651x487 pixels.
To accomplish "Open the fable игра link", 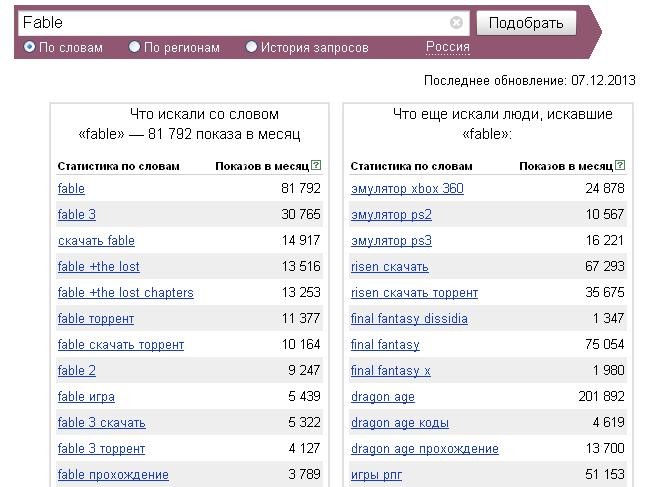I will click(x=86, y=396).
